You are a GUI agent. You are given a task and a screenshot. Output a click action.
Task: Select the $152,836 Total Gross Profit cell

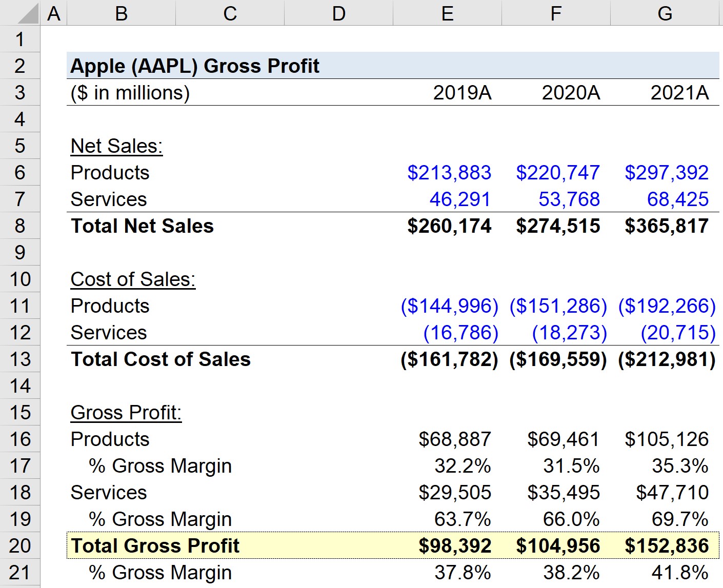coord(665,546)
